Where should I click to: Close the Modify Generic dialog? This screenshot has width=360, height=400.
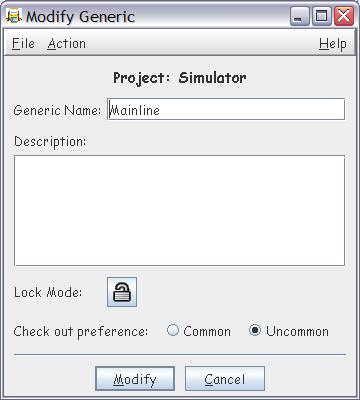pyautogui.click(x=343, y=16)
